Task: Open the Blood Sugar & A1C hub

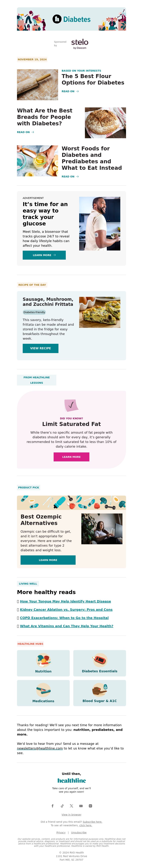Action: [100, 693]
